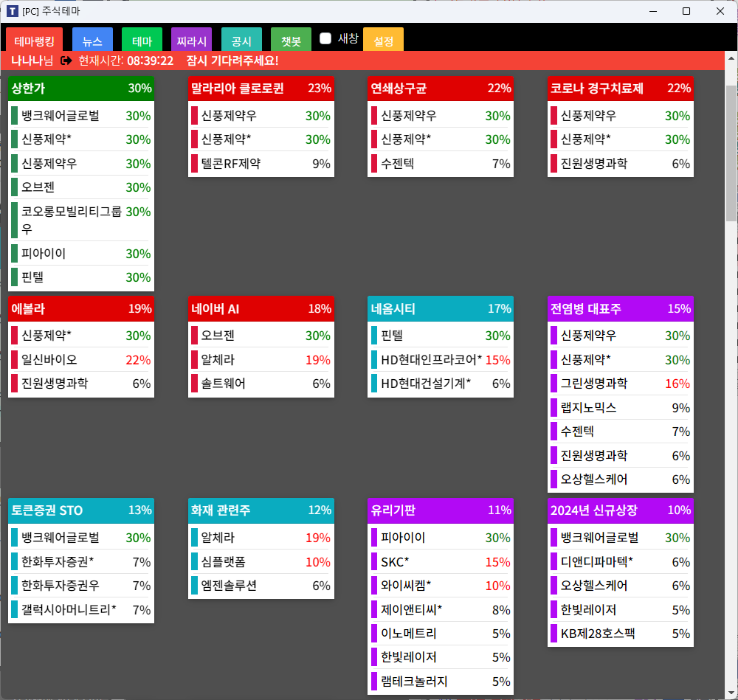Viewport: 738px width, 700px height.
Task: Open the 토큰증권 STO theme header
Action: [81, 510]
